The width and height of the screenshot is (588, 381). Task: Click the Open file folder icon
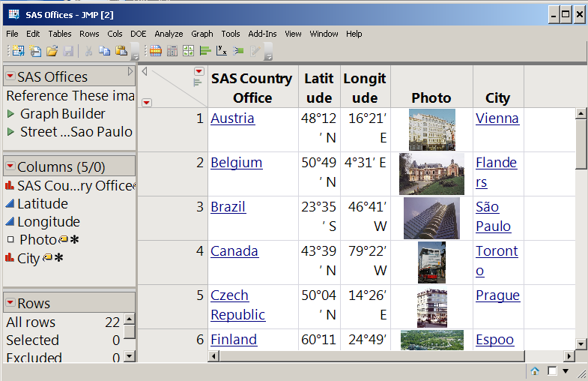coord(52,51)
